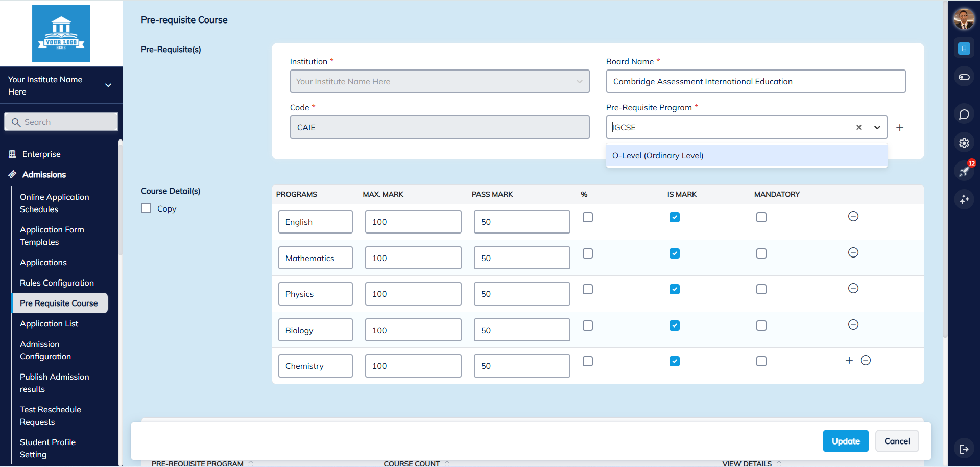The image size is (980, 467).
Task: Click the log out icon at bottom right
Action: pyautogui.click(x=964, y=449)
